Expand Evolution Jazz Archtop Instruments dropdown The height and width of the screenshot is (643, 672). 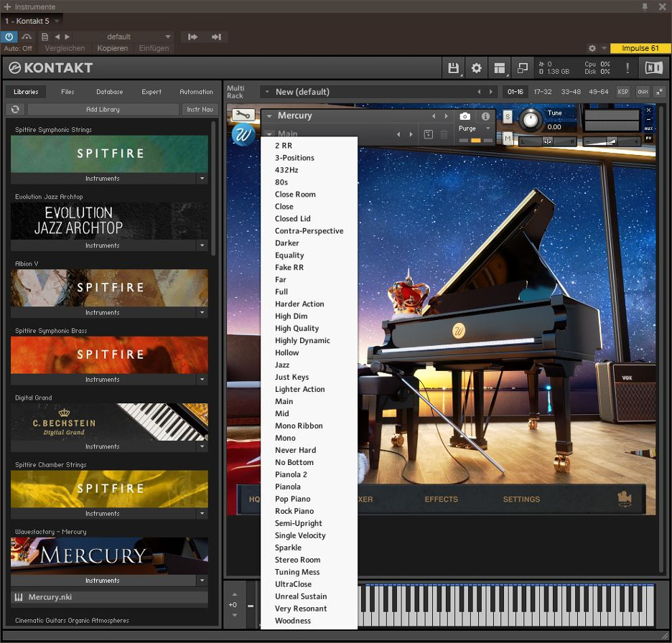point(202,245)
